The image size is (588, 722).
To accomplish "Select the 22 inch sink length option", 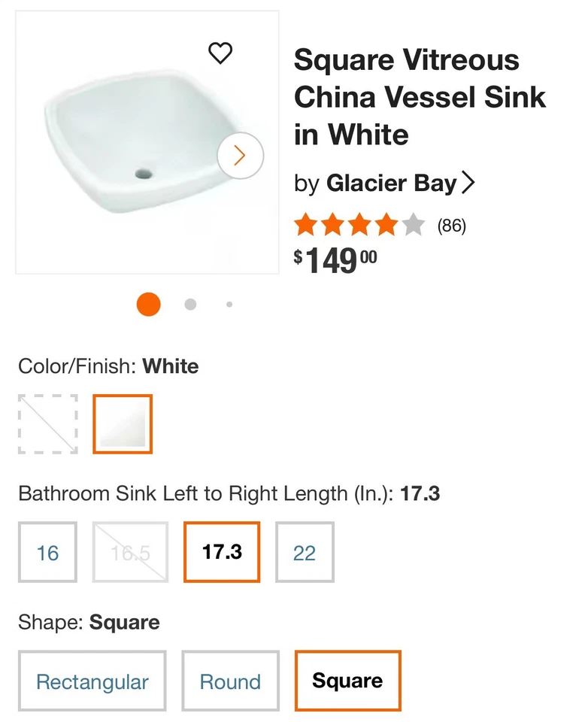I will 305,551.
